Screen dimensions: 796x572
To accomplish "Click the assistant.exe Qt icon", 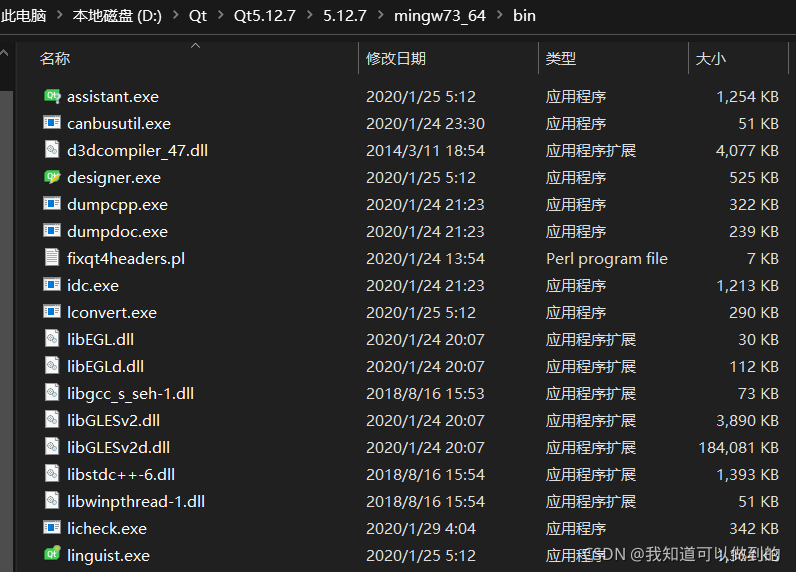I will [x=52, y=95].
